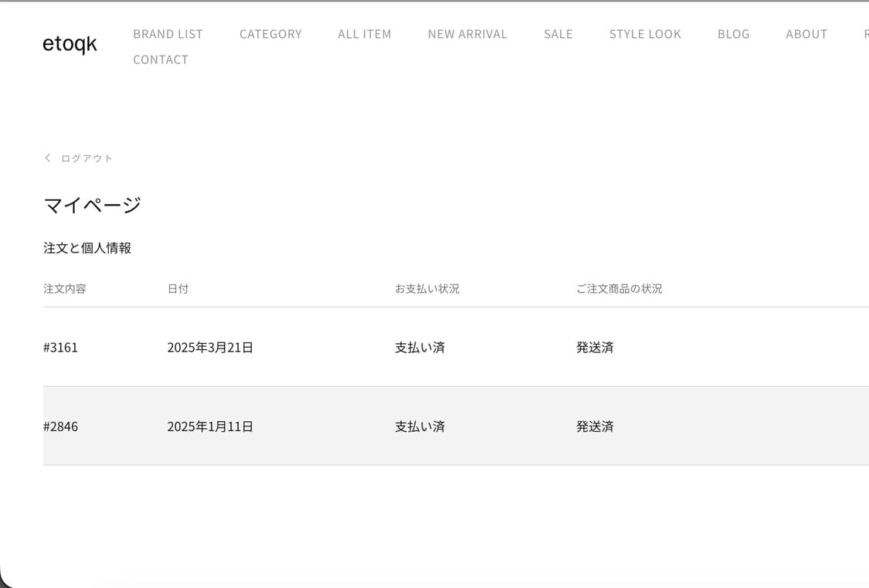Open the NEW ARRIVAL page
869x588 pixels.
[467, 34]
